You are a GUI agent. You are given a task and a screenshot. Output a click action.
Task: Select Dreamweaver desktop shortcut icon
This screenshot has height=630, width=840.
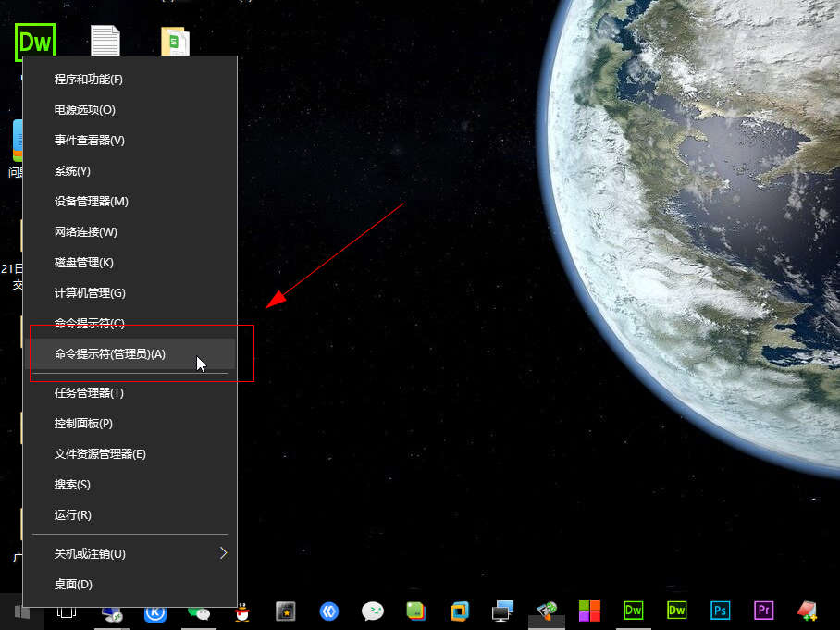coord(35,42)
